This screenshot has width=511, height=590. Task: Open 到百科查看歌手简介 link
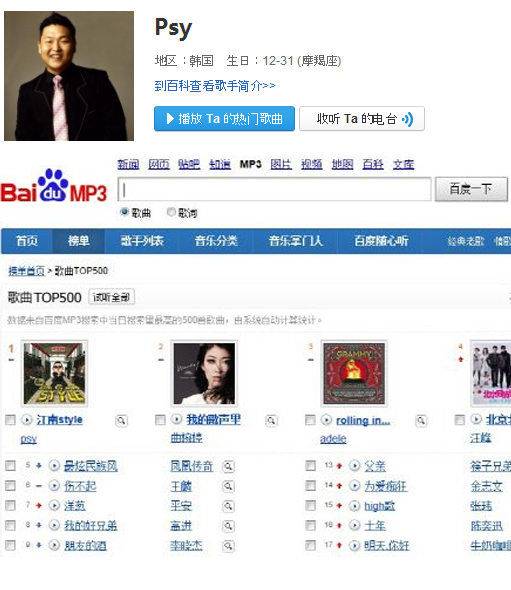click(x=215, y=86)
